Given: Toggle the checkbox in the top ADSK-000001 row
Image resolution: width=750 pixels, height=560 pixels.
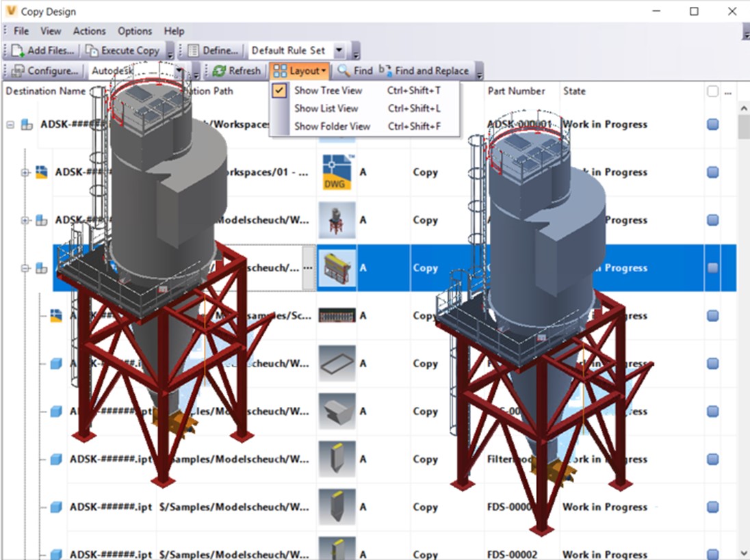Looking at the screenshot, I should (x=712, y=124).
